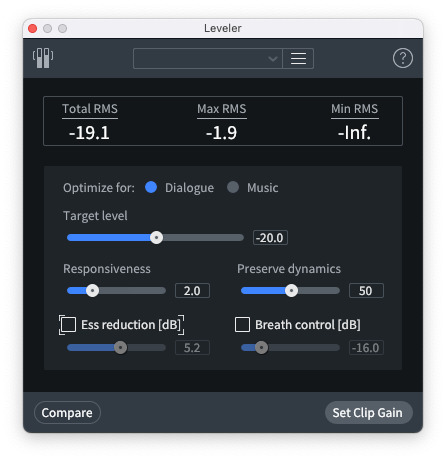
Task: Open the preset hamburger menu
Action: (298, 59)
